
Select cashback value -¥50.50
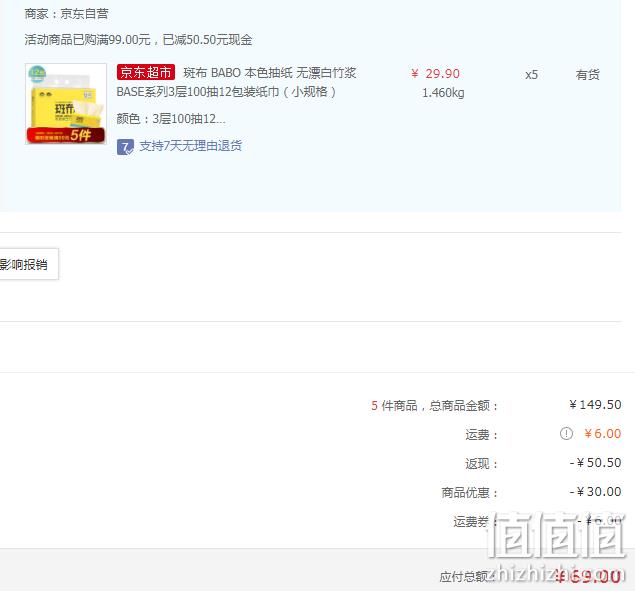point(595,463)
